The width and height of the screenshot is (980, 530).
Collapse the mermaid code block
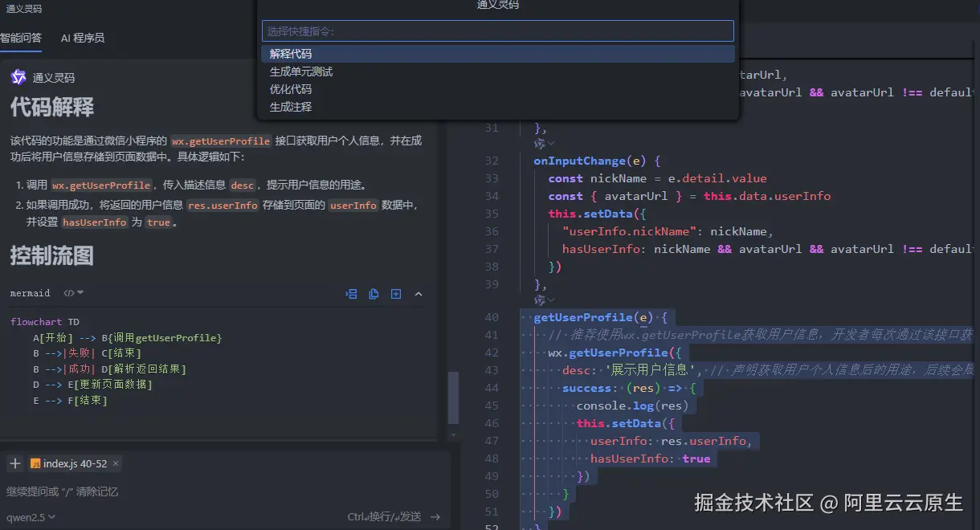[x=419, y=294]
